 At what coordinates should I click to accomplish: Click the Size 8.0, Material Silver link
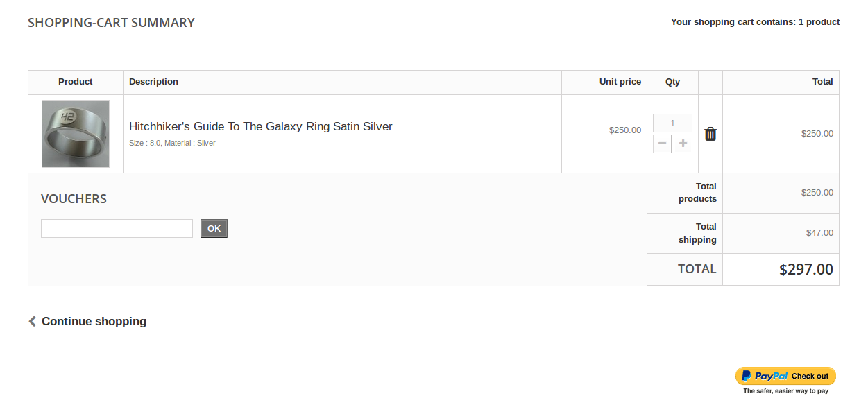tap(172, 143)
